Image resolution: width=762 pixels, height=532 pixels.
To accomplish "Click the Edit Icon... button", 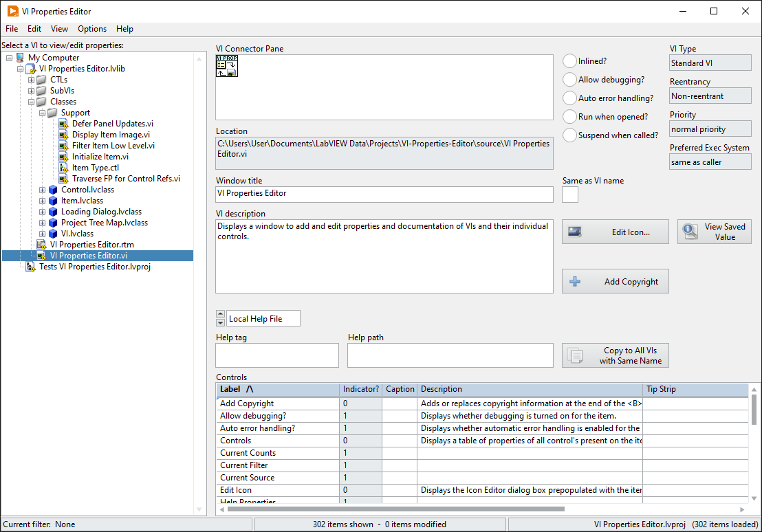I will (616, 232).
